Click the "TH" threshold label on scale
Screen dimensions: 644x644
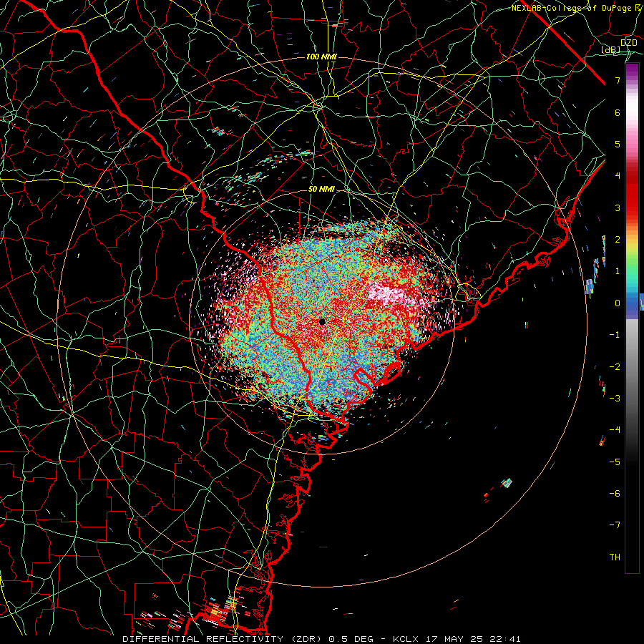(615, 557)
